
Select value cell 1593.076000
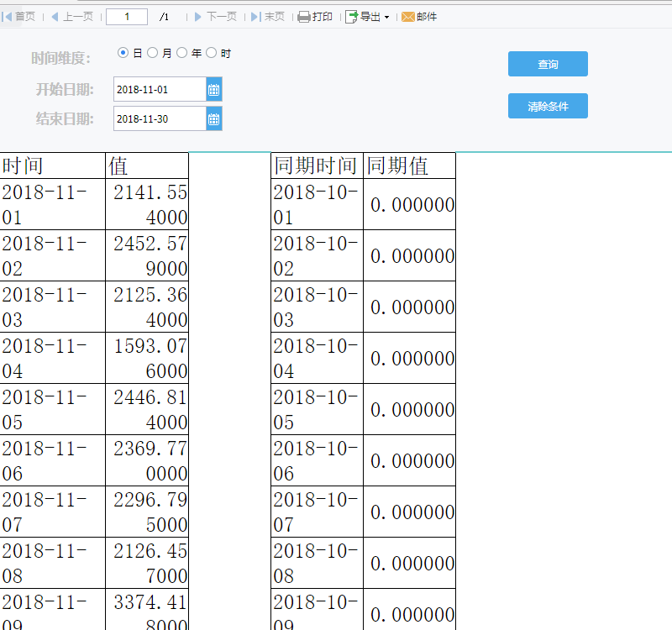(147, 358)
